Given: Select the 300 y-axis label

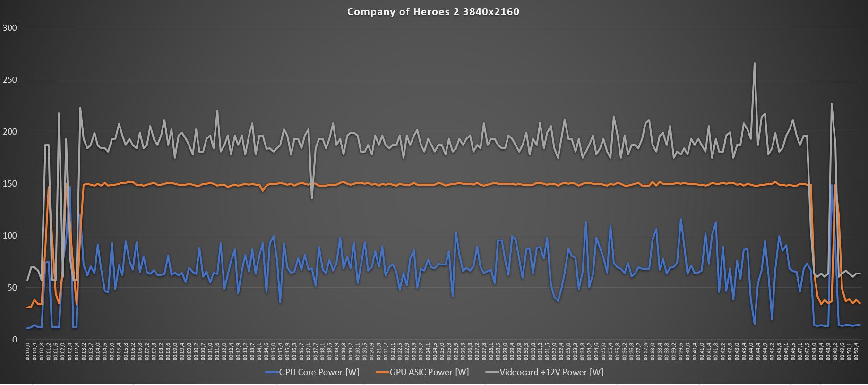Looking at the screenshot, I should 10,28.
